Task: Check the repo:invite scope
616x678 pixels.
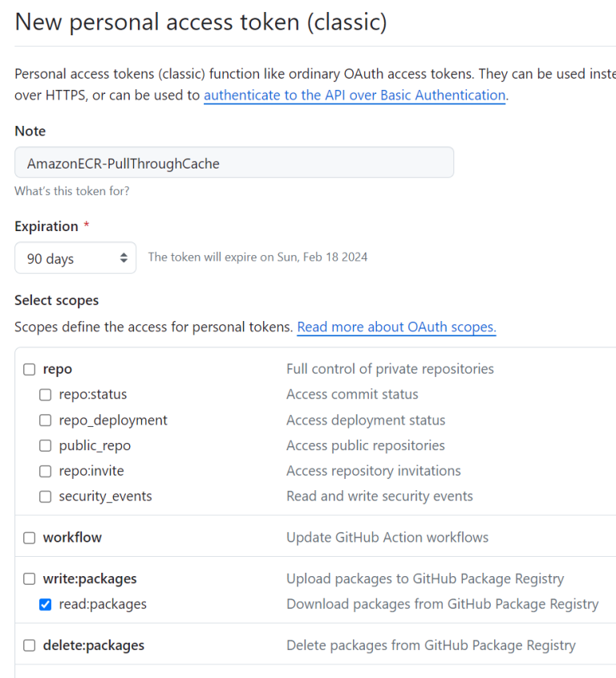Action: coord(46,471)
